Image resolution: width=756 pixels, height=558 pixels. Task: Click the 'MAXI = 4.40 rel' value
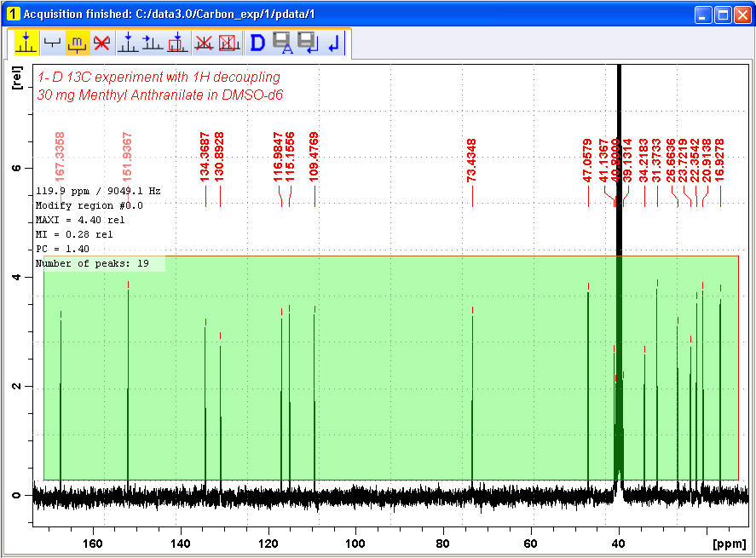pos(80,220)
